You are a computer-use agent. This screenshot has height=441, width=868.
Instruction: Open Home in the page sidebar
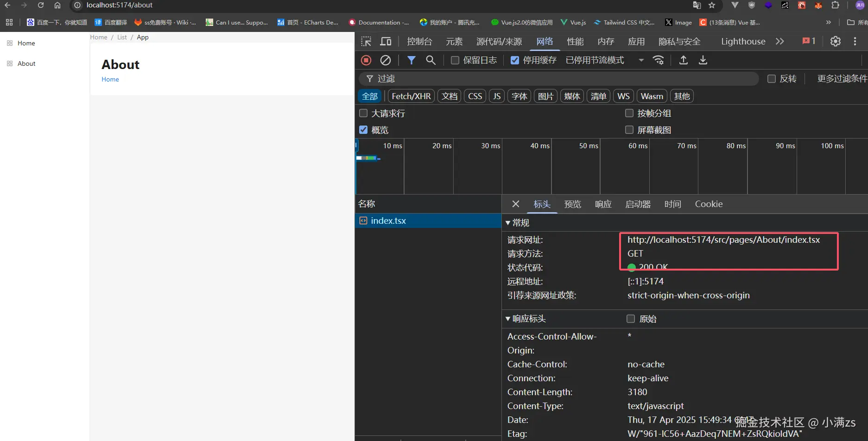pyautogui.click(x=26, y=43)
